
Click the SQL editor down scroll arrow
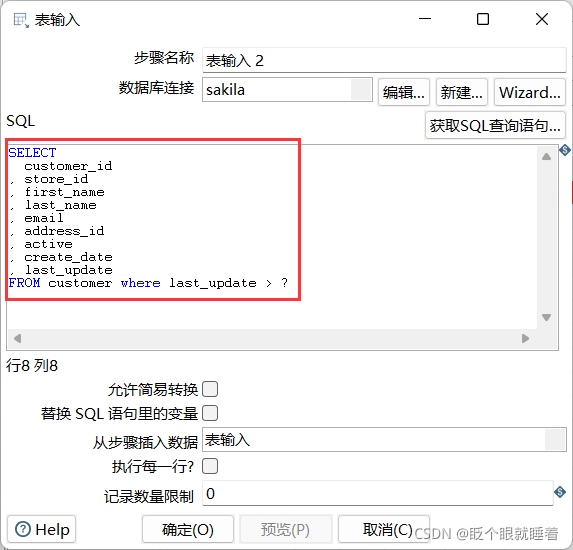pyautogui.click(x=546, y=317)
